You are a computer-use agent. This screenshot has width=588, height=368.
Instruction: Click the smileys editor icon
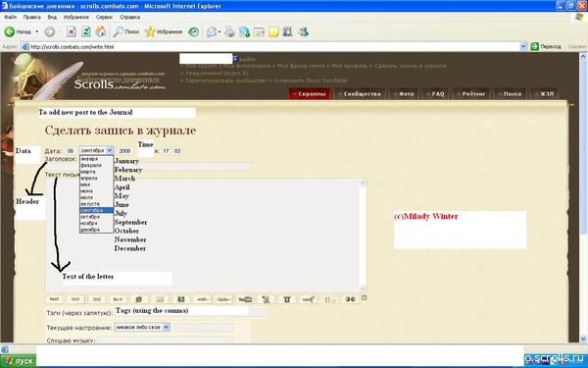pos(350,299)
